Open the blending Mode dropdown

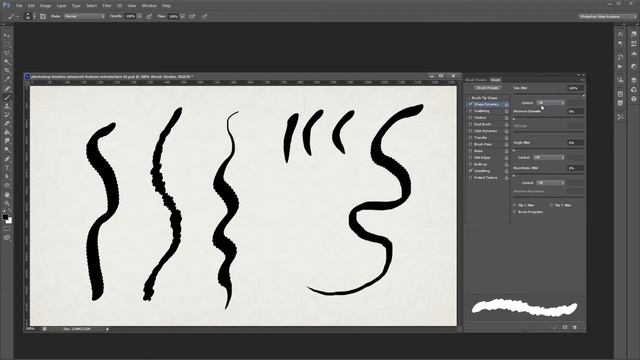point(84,16)
